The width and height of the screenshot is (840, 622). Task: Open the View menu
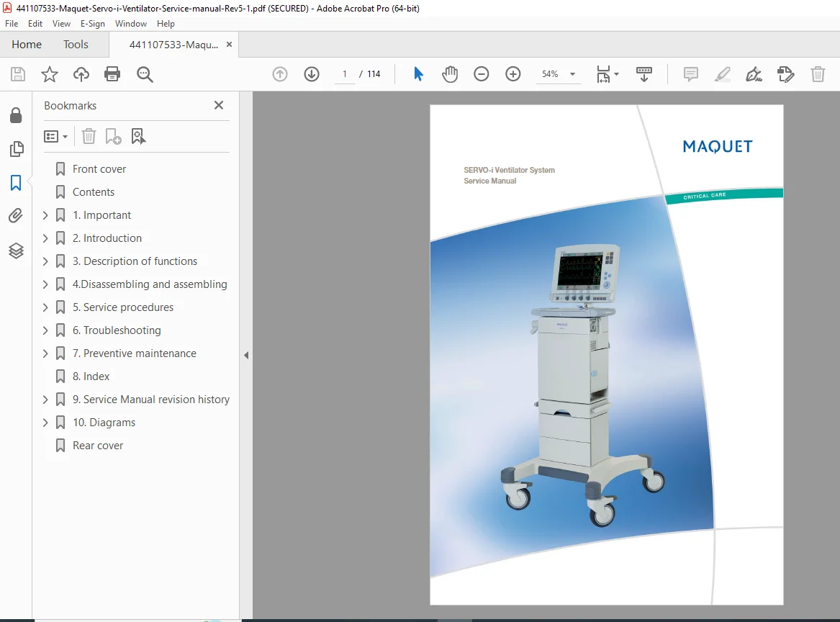pyautogui.click(x=61, y=24)
